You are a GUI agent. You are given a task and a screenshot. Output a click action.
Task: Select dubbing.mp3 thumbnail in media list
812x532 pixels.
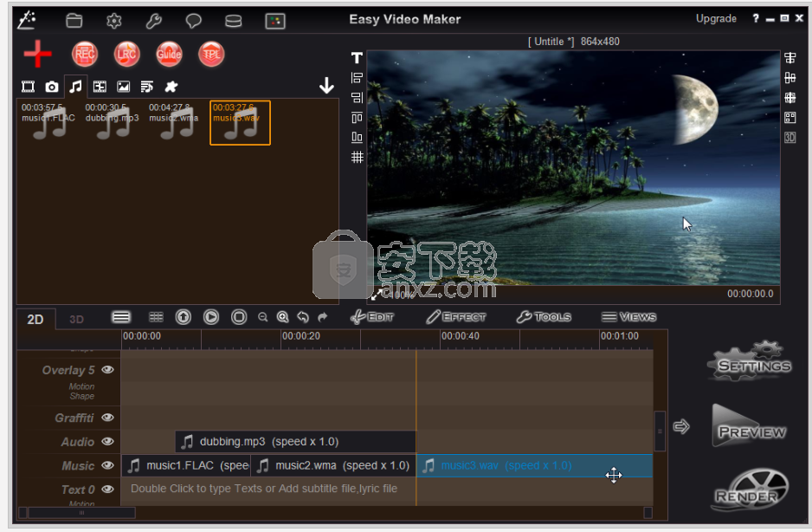[113, 123]
